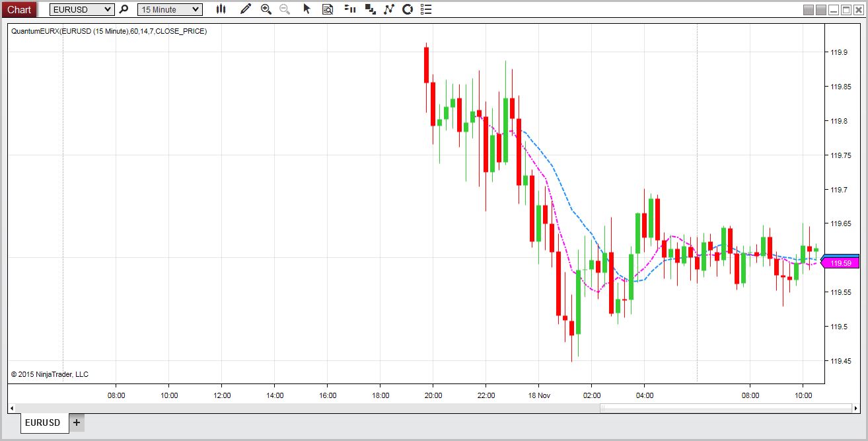Click the 119.8 price axis label

tap(838, 121)
